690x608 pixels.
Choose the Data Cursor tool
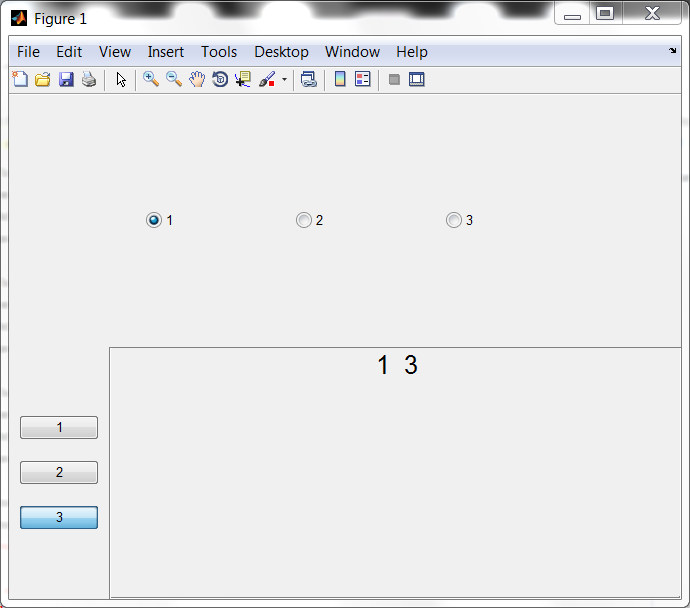pyautogui.click(x=243, y=80)
